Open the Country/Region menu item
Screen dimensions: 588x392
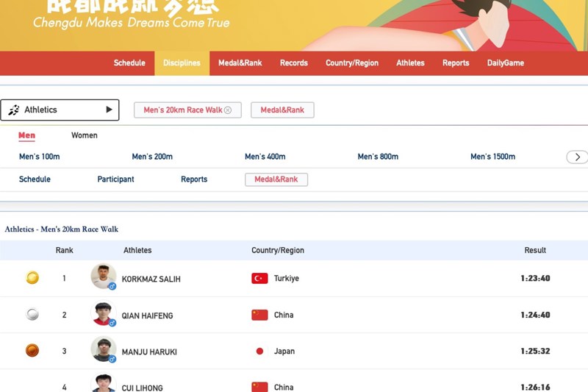click(352, 63)
